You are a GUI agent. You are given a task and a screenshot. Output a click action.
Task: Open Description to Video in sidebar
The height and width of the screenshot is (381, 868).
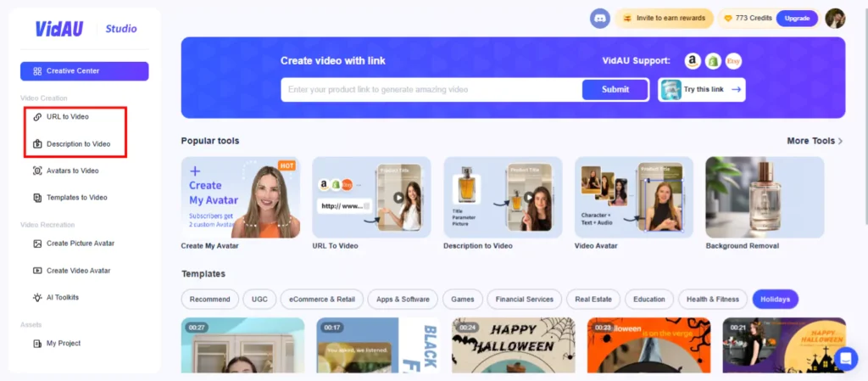pyautogui.click(x=78, y=144)
